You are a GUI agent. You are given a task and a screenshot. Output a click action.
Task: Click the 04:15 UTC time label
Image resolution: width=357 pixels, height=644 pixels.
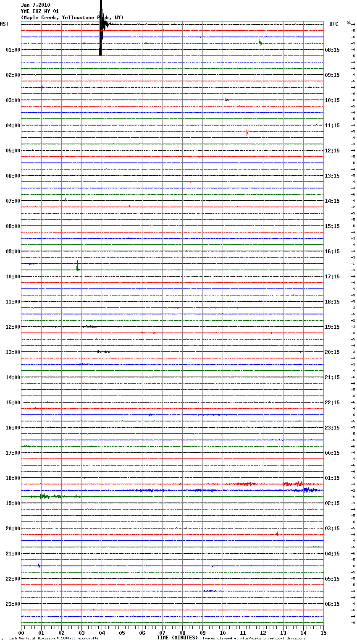coord(332,554)
